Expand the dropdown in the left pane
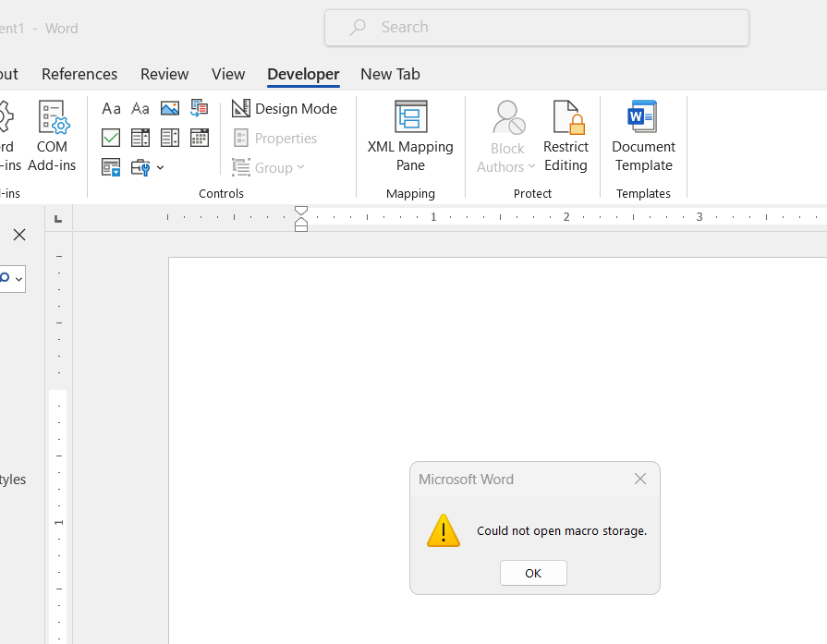This screenshot has height=644, width=827. pos(18,279)
